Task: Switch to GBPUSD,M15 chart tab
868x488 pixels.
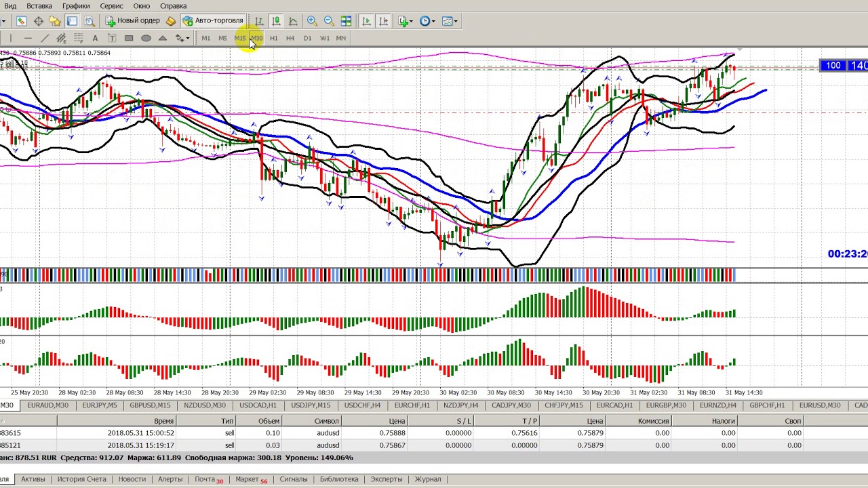Action: tap(150, 405)
